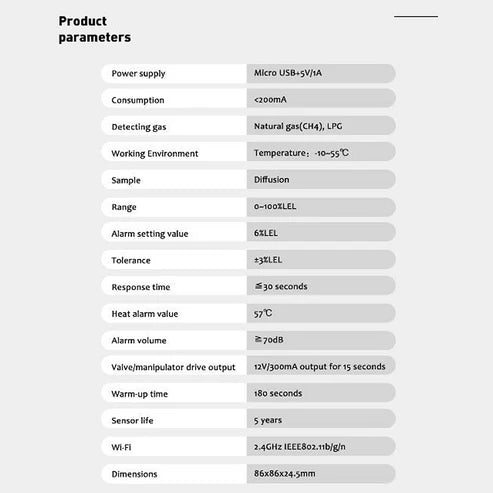The image size is (493, 493).
Task: Select the Detecting gas label
Action: coord(139,127)
